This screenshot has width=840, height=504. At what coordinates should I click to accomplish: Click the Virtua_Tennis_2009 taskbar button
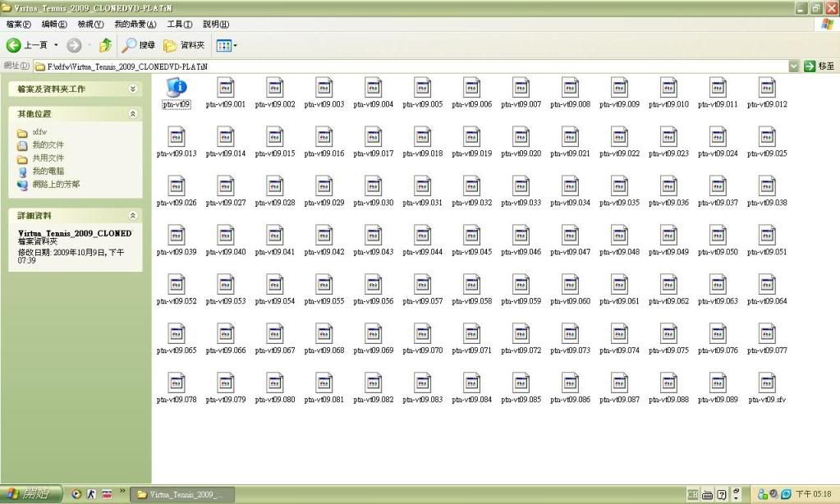click(x=183, y=494)
